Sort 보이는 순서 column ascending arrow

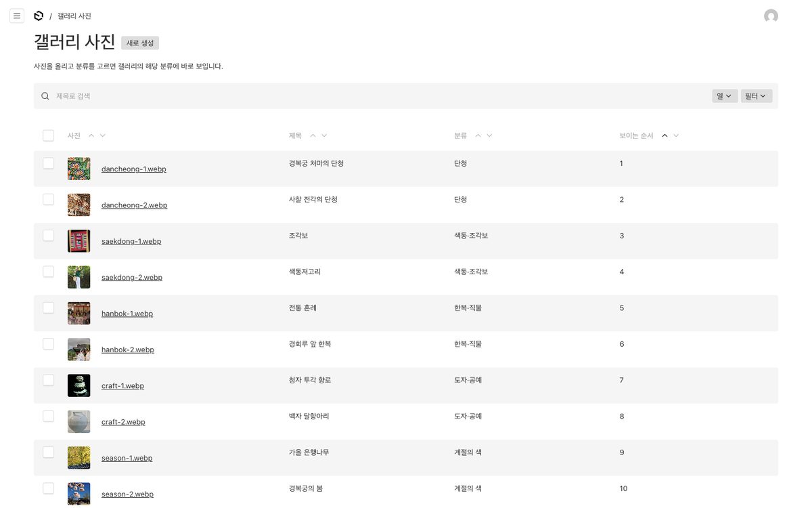664,135
